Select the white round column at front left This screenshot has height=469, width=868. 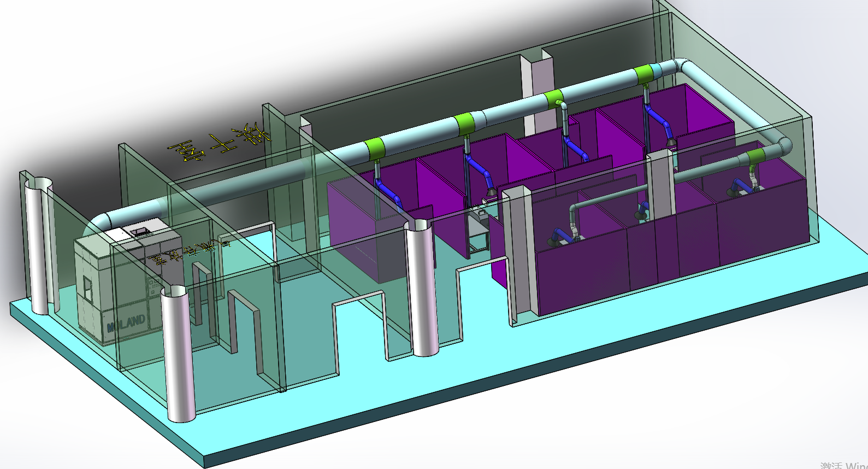180,355
